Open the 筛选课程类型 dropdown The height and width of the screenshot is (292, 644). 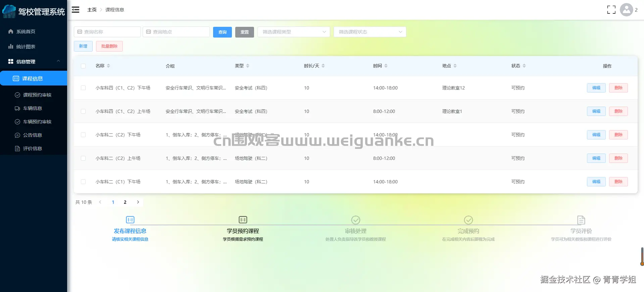coord(294,32)
